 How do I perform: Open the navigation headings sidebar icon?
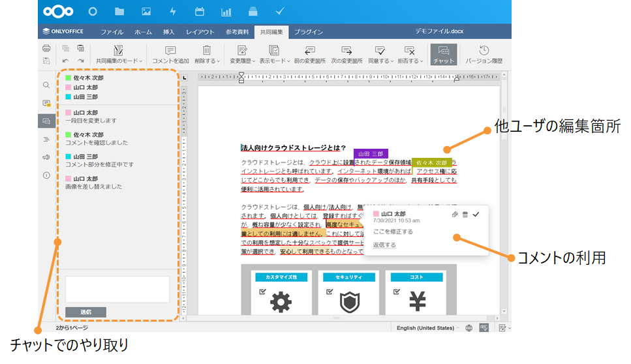point(46,139)
